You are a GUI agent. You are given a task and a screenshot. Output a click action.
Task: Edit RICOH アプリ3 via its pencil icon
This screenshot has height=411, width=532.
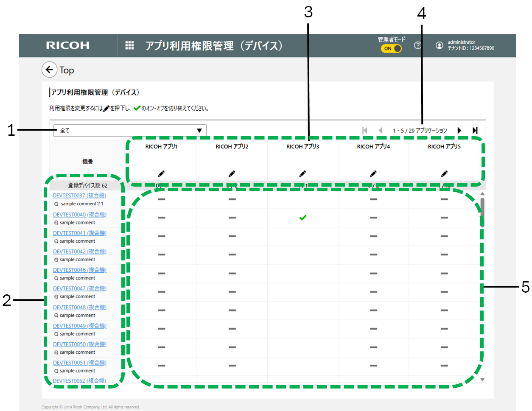point(302,173)
